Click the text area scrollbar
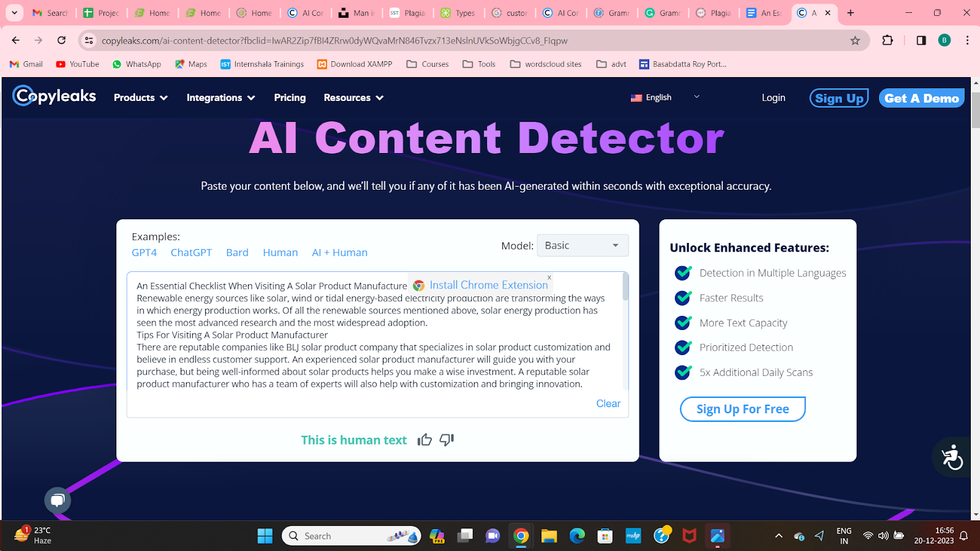980x551 pixels. 625,287
